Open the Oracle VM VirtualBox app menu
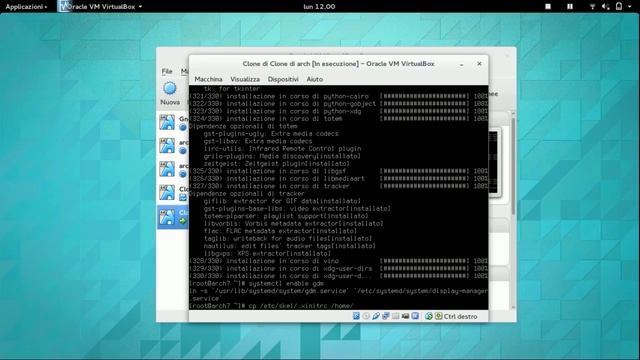640x360 pixels. coord(100,7)
